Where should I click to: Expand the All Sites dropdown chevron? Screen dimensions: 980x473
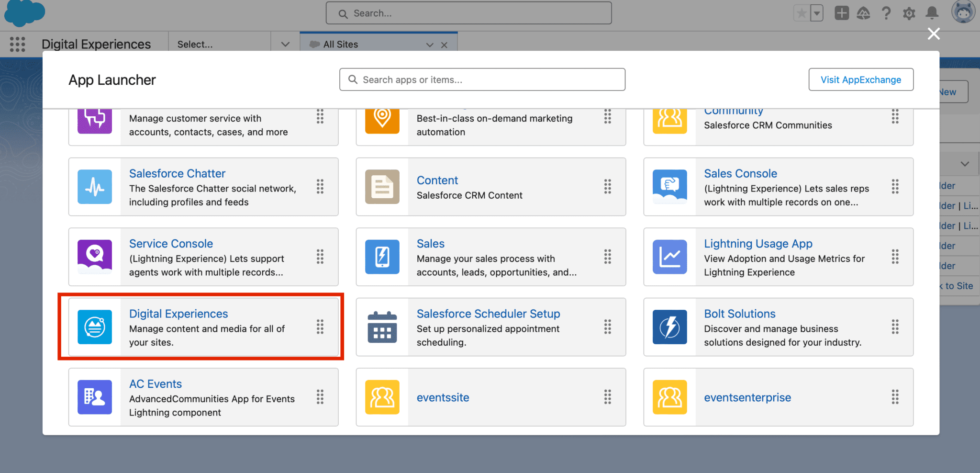tap(429, 45)
